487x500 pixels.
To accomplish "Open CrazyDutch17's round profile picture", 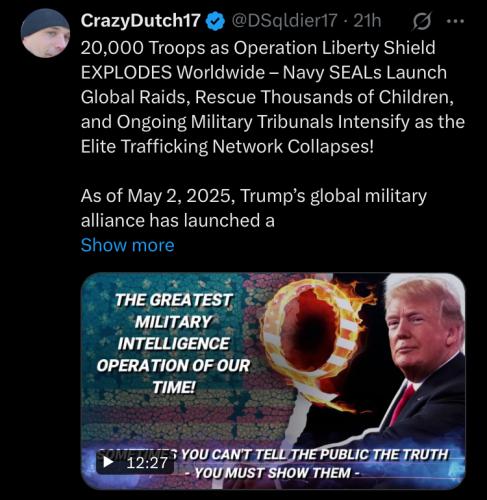I will point(45,33).
